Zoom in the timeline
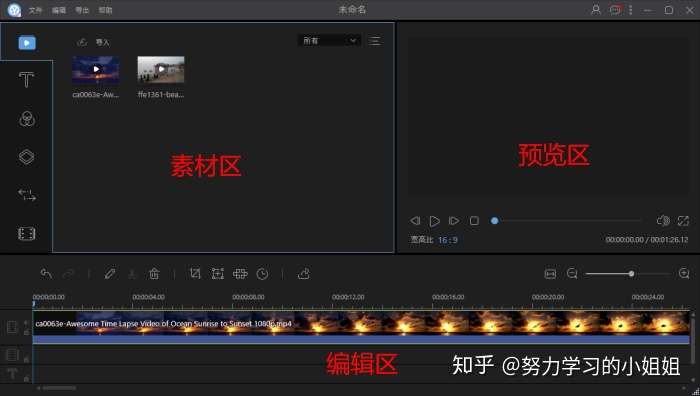This screenshot has width=700, height=396. 684,274
